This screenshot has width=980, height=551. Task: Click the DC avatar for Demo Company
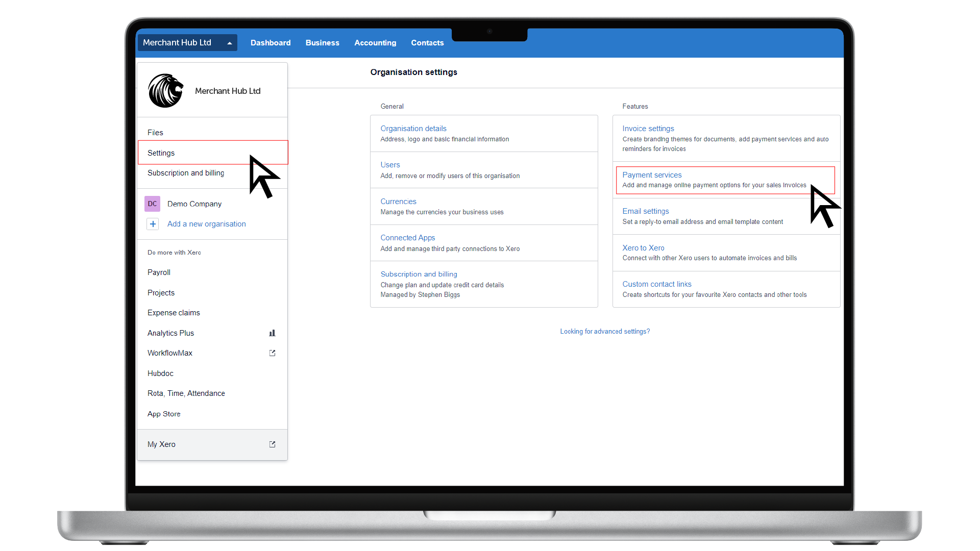152,204
